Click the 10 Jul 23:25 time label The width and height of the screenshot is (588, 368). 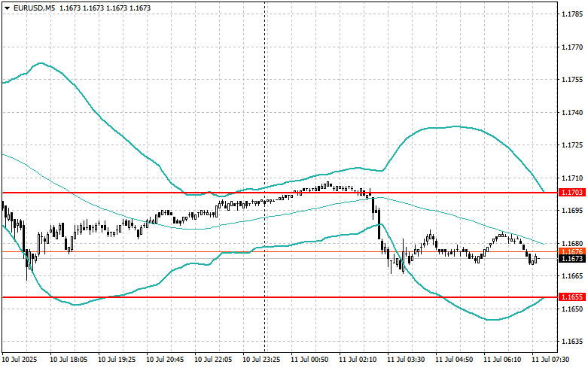tap(261, 360)
